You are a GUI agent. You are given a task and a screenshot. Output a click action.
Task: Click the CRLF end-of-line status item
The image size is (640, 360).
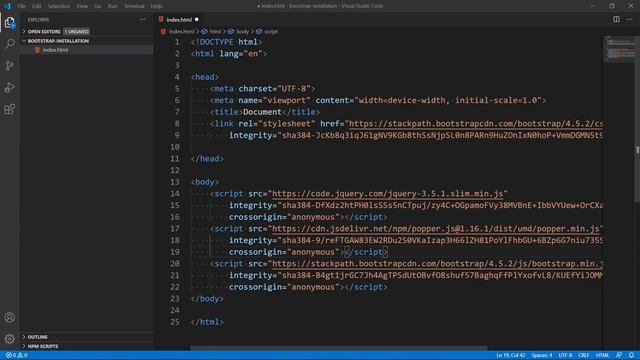584,355
